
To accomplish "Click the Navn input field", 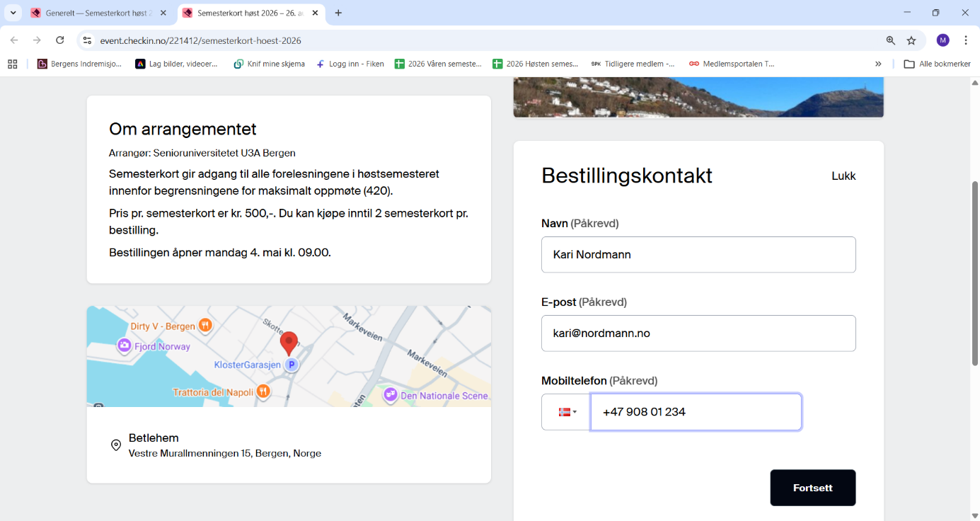I will pyautogui.click(x=698, y=255).
